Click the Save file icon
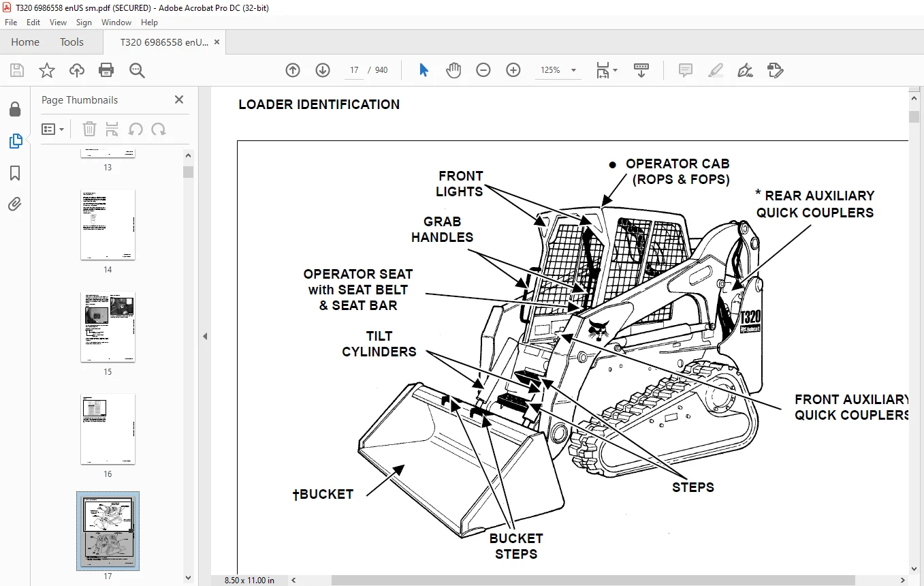The width and height of the screenshot is (924, 586). pos(17,70)
